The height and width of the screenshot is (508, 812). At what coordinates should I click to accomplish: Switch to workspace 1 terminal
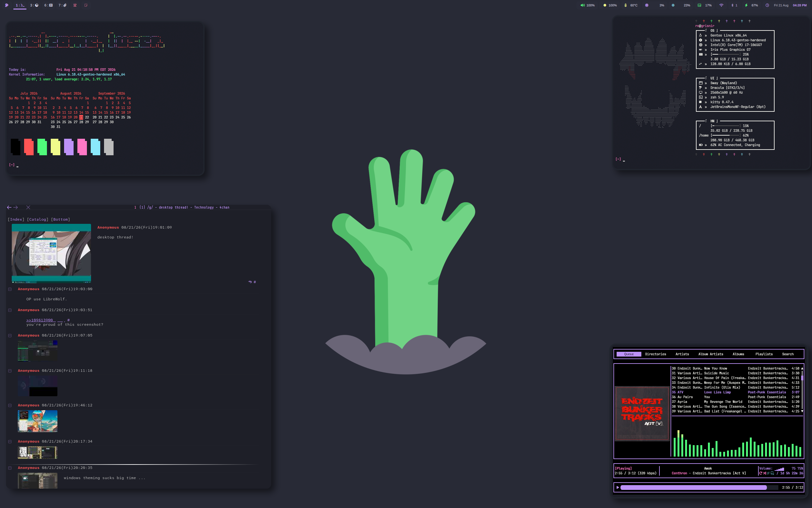point(20,5)
